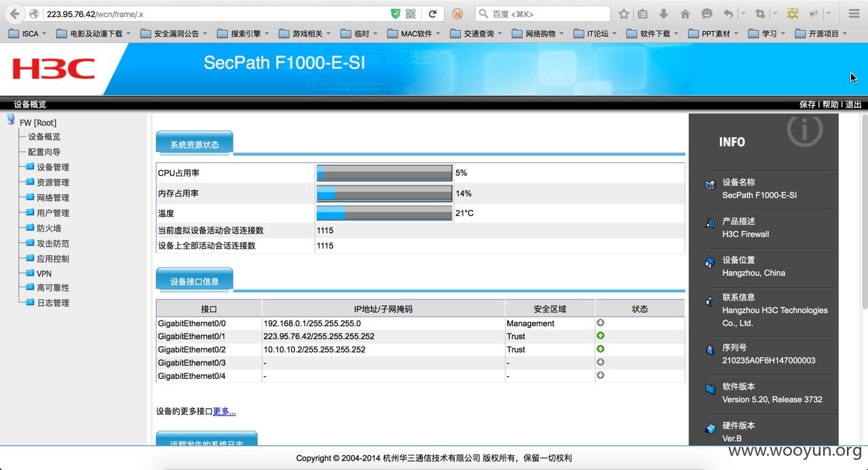Click the 硬件版本 icon in INFO panel
868x470 pixels.
coord(710,429)
